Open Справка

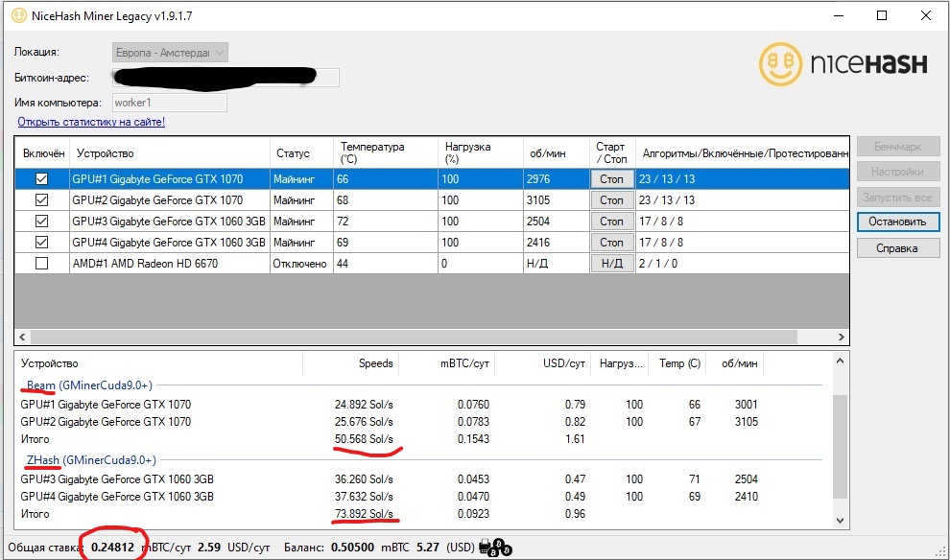897,247
